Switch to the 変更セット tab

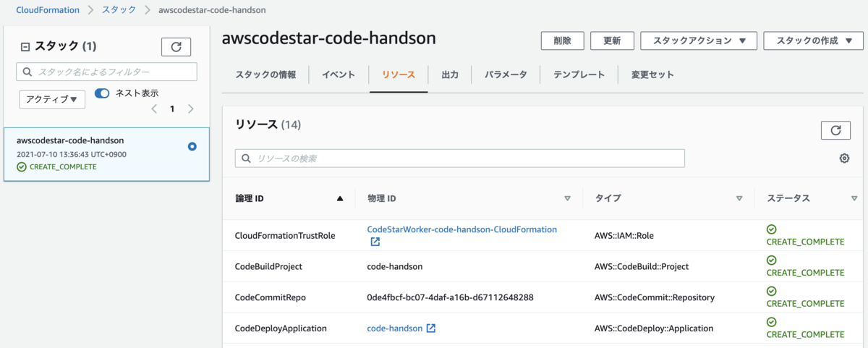tap(652, 75)
